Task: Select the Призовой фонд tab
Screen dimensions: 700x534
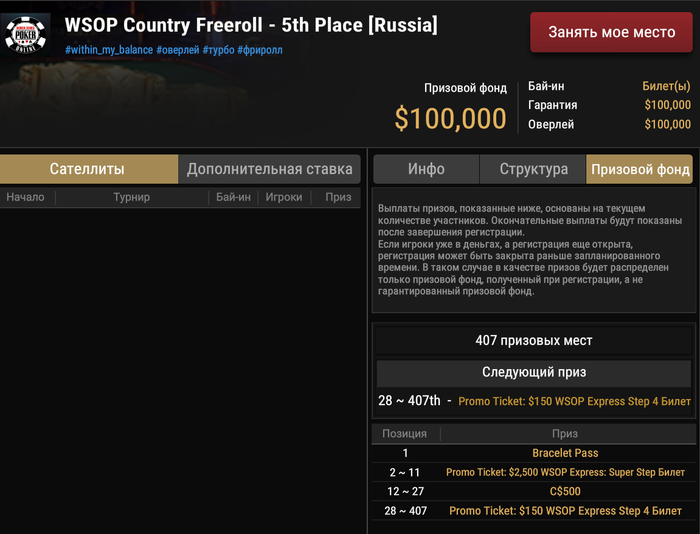Action: pyautogui.click(x=640, y=169)
